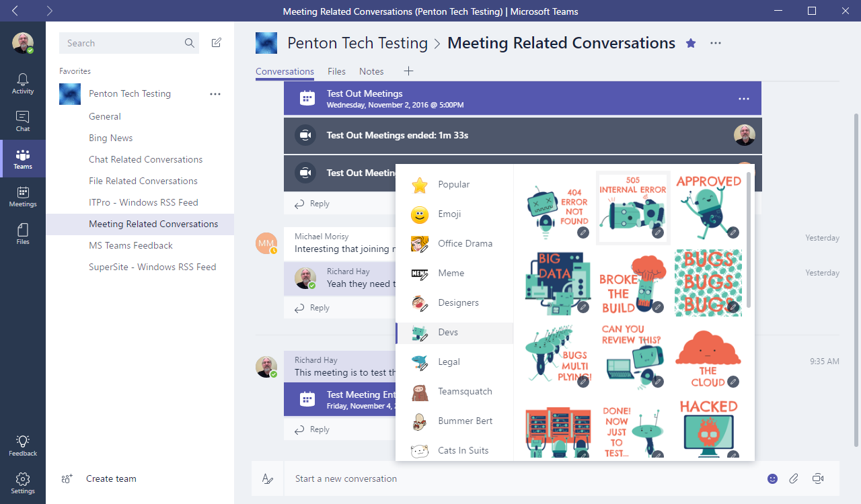This screenshot has height=504, width=861.
Task: Compose a new chat with the pencil icon
Action: (216, 42)
